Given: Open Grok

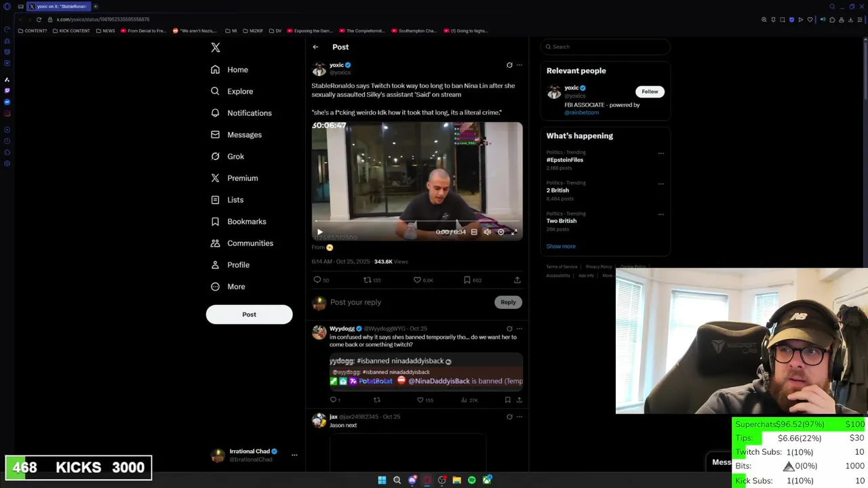Looking at the screenshot, I should point(227,157).
